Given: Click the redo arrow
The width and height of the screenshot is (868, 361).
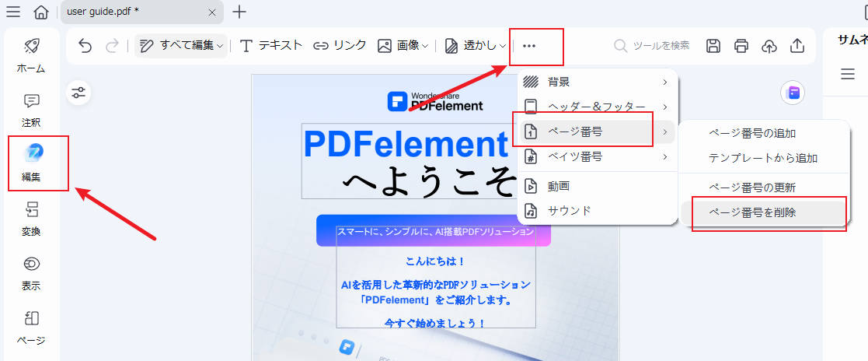Looking at the screenshot, I should click(x=113, y=45).
